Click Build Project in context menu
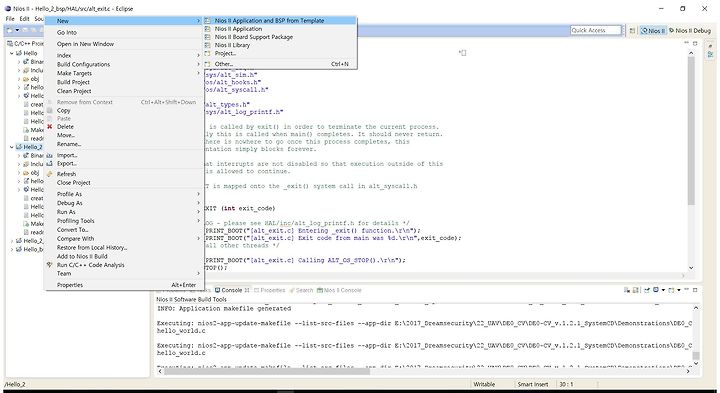720x393 pixels. 124,82
